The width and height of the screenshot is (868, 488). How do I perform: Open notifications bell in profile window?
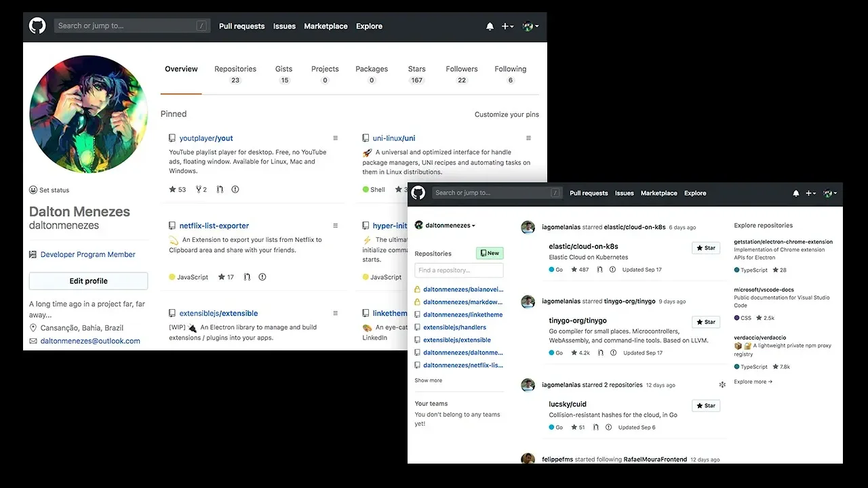click(490, 26)
